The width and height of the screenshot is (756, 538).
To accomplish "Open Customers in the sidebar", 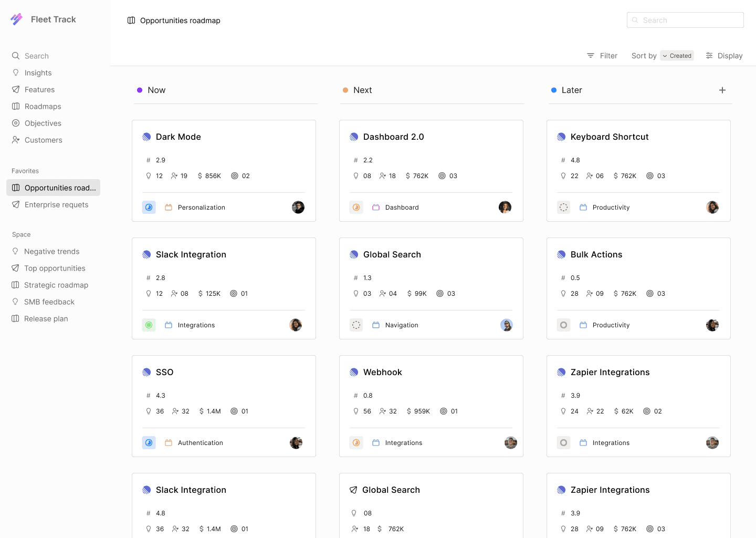I will tap(37, 140).
